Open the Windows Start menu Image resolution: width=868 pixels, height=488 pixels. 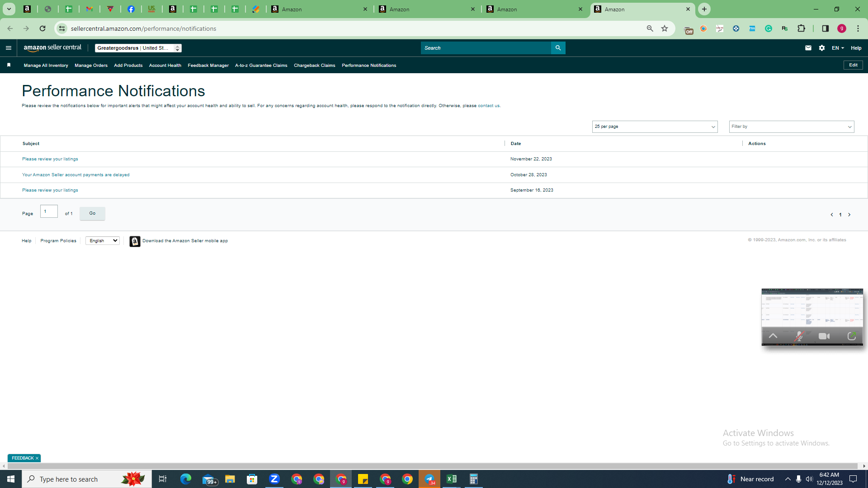point(11,479)
